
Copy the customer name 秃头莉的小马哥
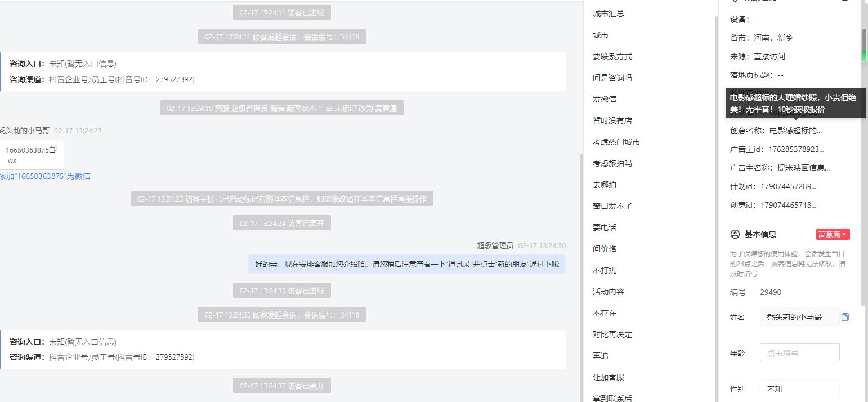(x=845, y=317)
